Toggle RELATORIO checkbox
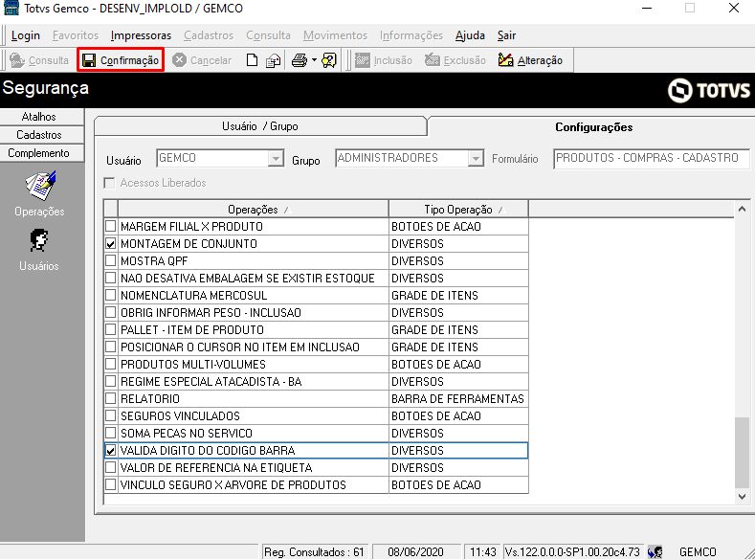The width and height of the screenshot is (755, 560). [x=111, y=398]
